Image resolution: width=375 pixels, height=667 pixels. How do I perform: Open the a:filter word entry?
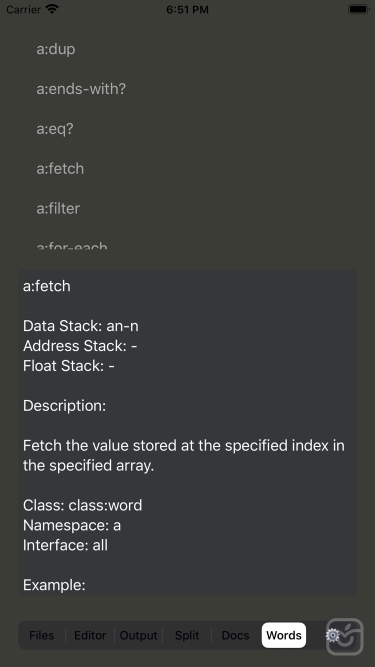[58, 208]
